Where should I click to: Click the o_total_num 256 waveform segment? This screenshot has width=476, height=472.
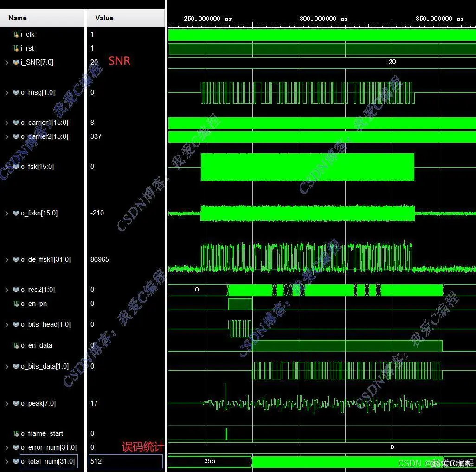point(210,461)
